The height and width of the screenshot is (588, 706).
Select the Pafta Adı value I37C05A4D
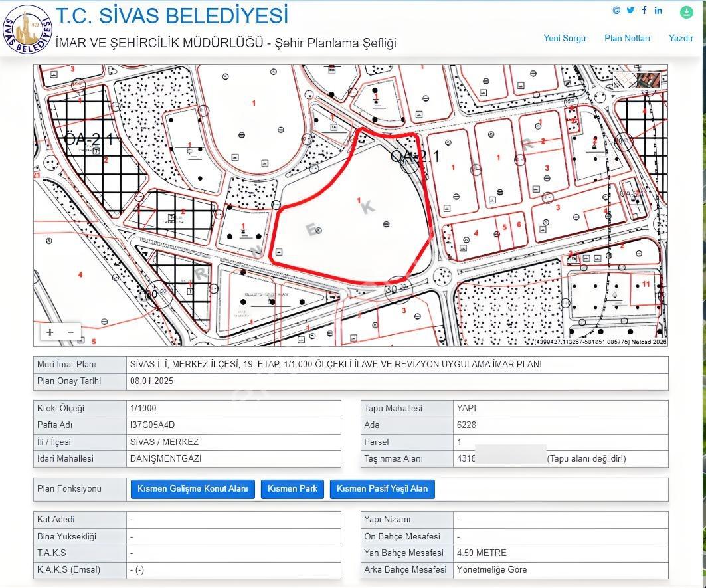point(152,425)
